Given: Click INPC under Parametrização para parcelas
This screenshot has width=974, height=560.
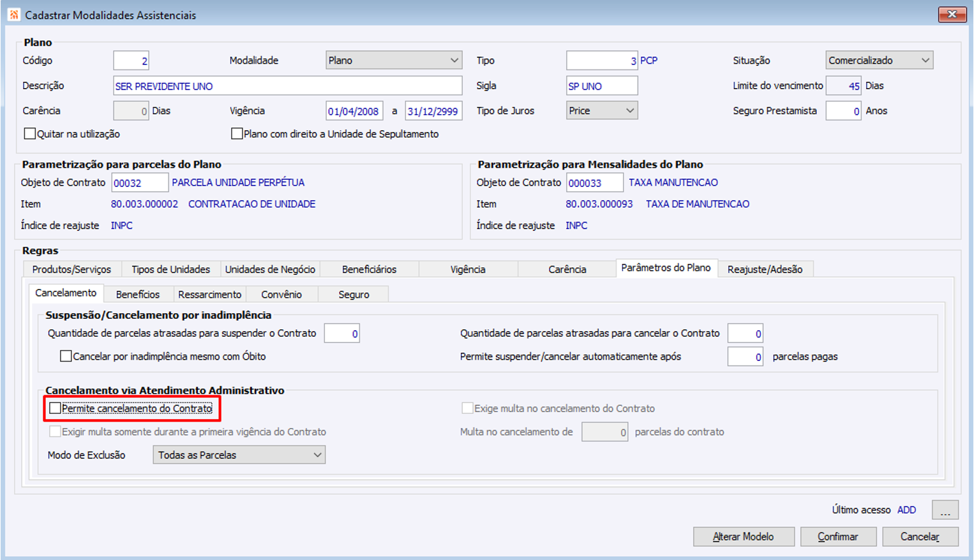Looking at the screenshot, I should tap(122, 225).
